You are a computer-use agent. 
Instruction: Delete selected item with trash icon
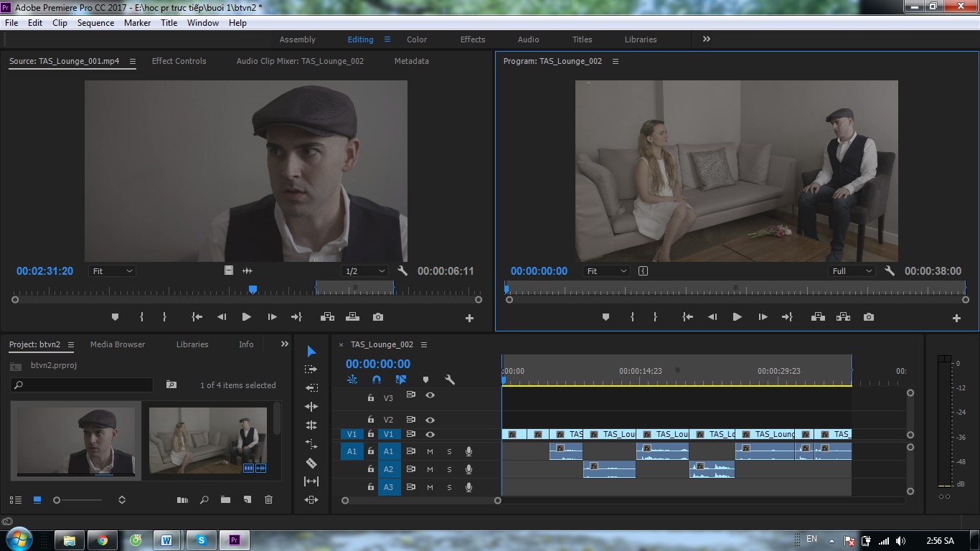pyautogui.click(x=268, y=500)
